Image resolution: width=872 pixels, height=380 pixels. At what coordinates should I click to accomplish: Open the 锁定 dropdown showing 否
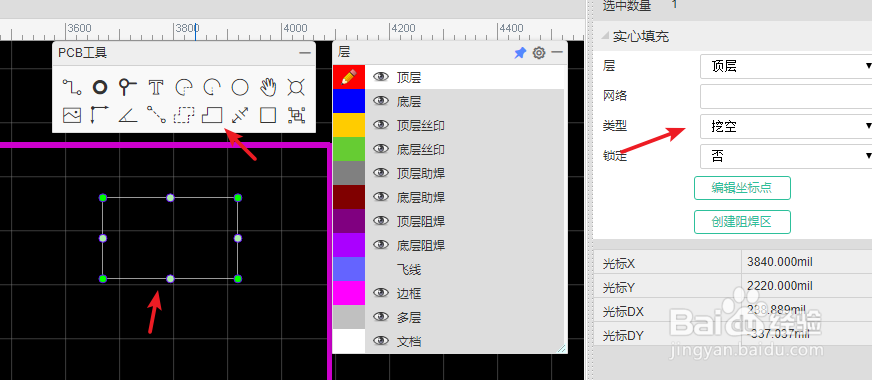click(786, 156)
